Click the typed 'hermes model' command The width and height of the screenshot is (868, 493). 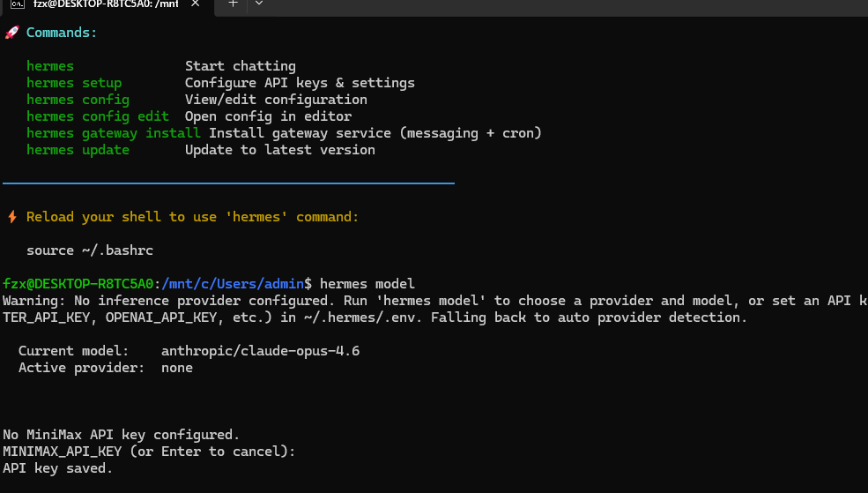pos(367,284)
